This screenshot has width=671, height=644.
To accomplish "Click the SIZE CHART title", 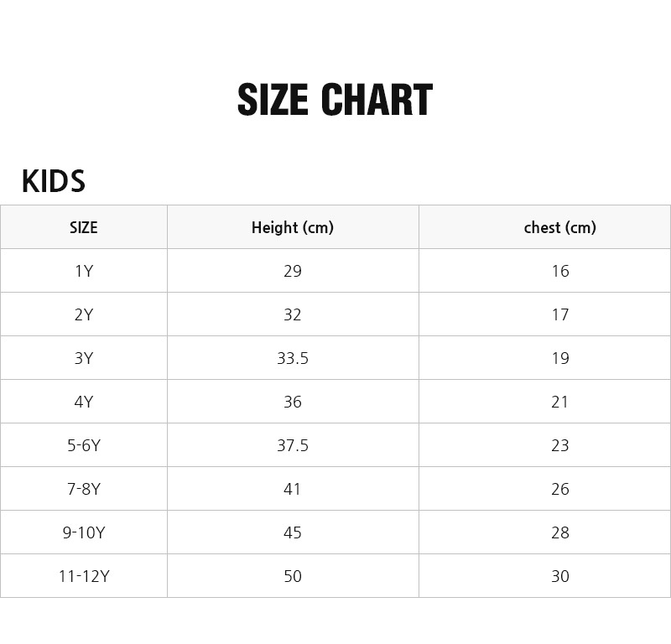I will coord(335,100).
